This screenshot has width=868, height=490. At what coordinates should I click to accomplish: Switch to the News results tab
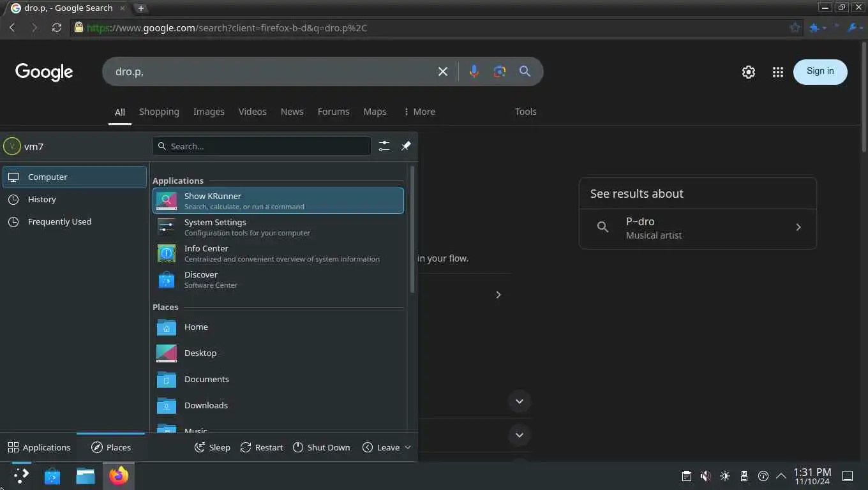(x=292, y=112)
